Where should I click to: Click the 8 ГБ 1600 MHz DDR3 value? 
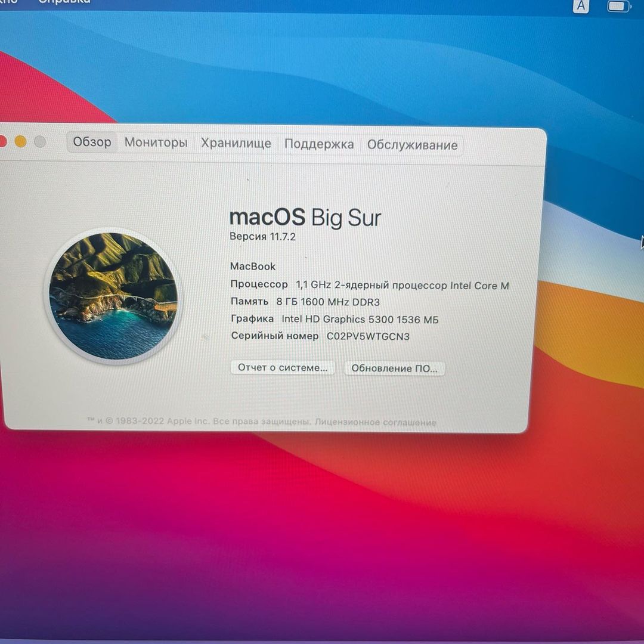[328, 302]
